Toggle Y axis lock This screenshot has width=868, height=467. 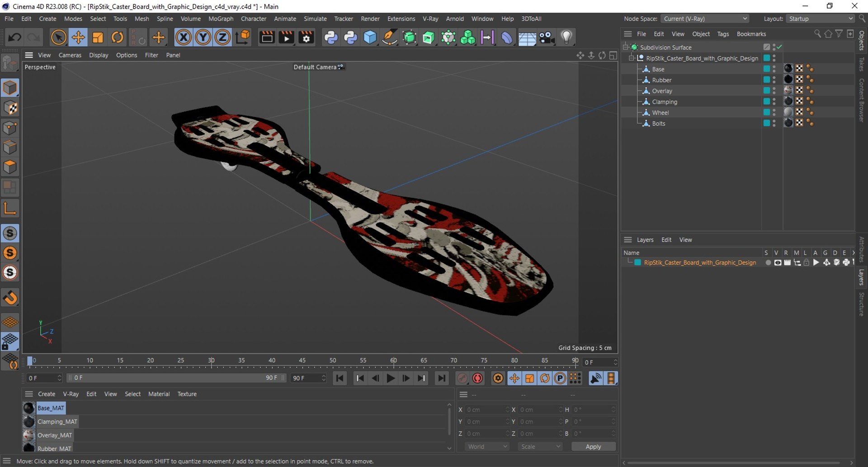(203, 37)
